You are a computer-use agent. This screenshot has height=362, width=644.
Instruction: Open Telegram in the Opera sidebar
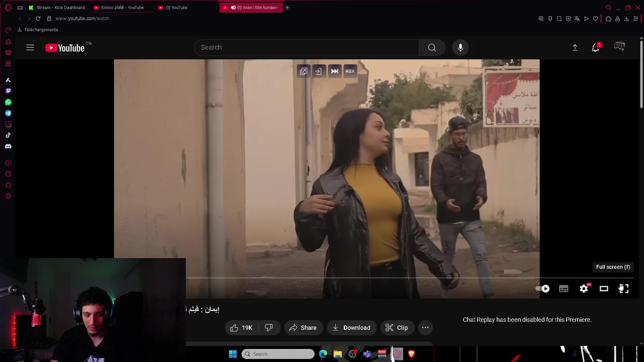(x=8, y=113)
